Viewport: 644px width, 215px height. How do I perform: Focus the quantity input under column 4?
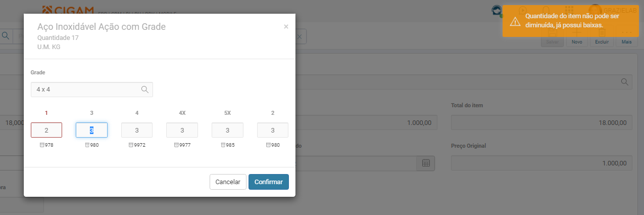[137, 130]
